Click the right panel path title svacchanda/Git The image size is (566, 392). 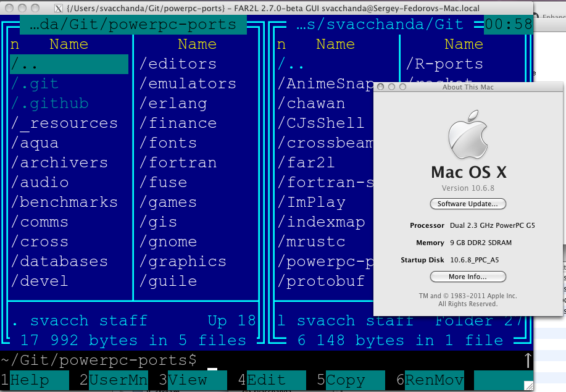point(380,25)
